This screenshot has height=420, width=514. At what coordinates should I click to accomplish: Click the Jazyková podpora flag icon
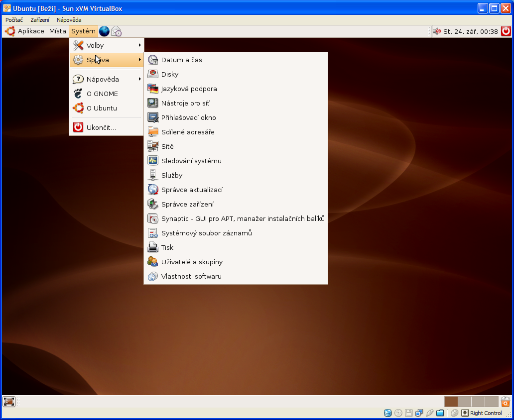(153, 89)
